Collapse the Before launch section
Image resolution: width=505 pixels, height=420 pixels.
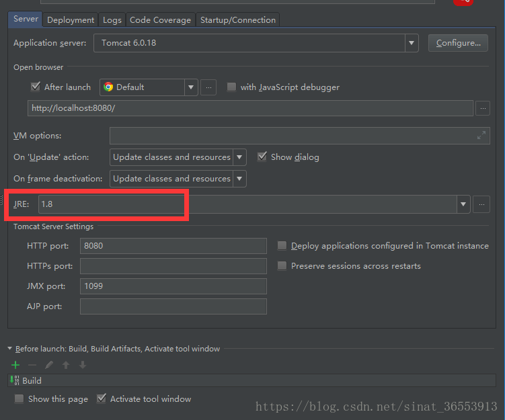tap(9, 349)
